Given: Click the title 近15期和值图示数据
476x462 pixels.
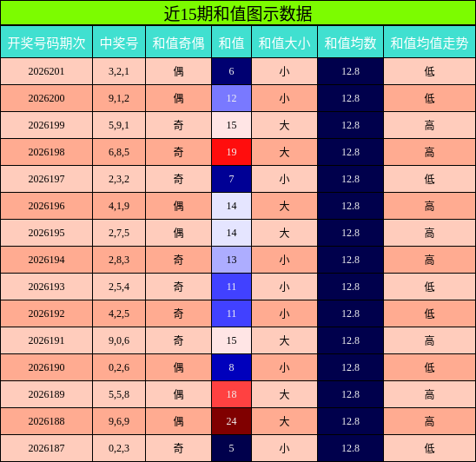Looking at the screenshot, I should click(238, 13).
